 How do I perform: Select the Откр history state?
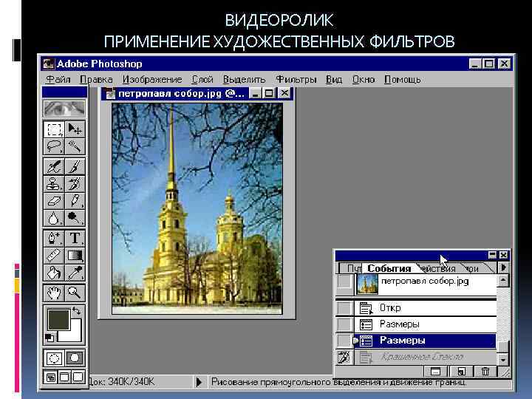pos(425,308)
